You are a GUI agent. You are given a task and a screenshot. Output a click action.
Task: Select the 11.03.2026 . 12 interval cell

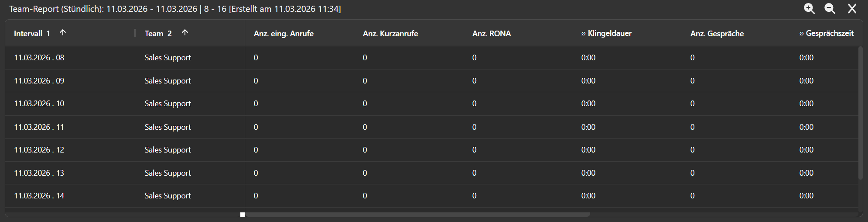tap(39, 150)
